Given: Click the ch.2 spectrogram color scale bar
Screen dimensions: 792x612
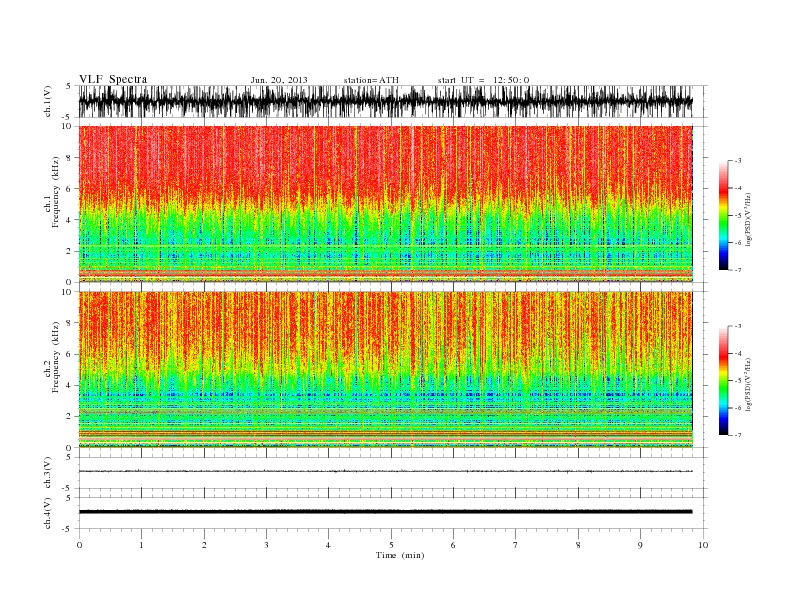Looking at the screenshot, I should [x=723, y=381].
